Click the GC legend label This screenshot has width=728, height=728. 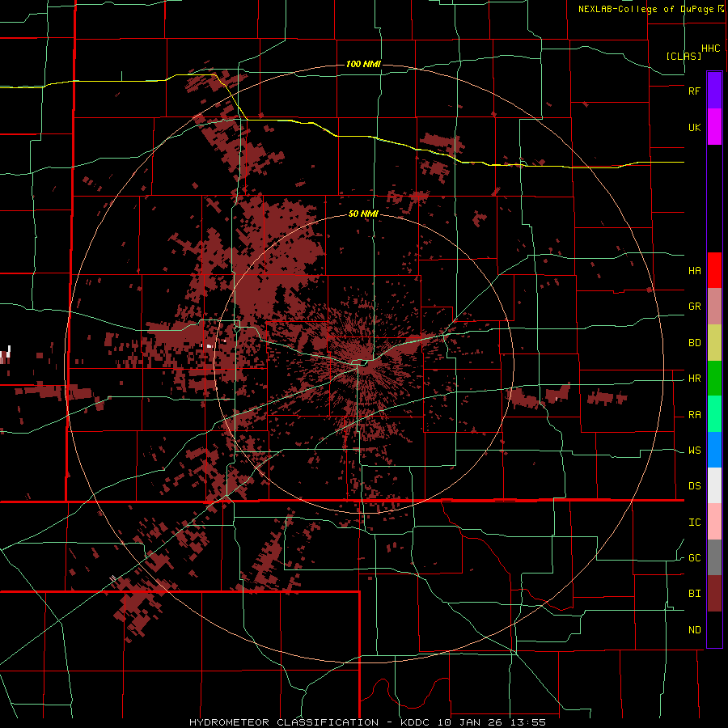point(694,558)
